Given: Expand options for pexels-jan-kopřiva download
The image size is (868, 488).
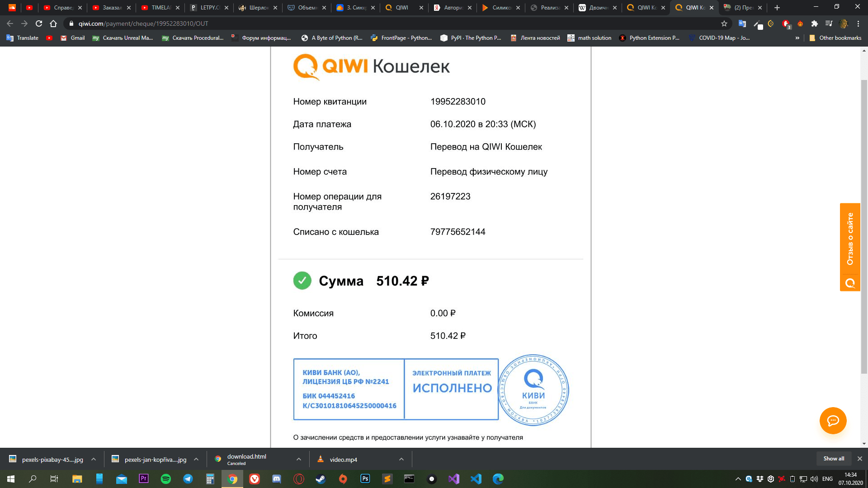Looking at the screenshot, I should [196, 459].
